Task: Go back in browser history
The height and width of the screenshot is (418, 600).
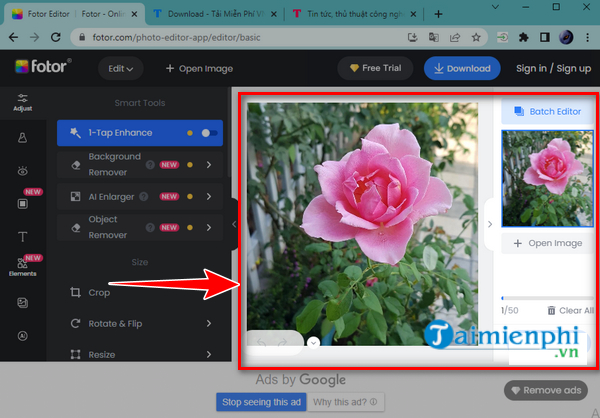Action: point(13,37)
